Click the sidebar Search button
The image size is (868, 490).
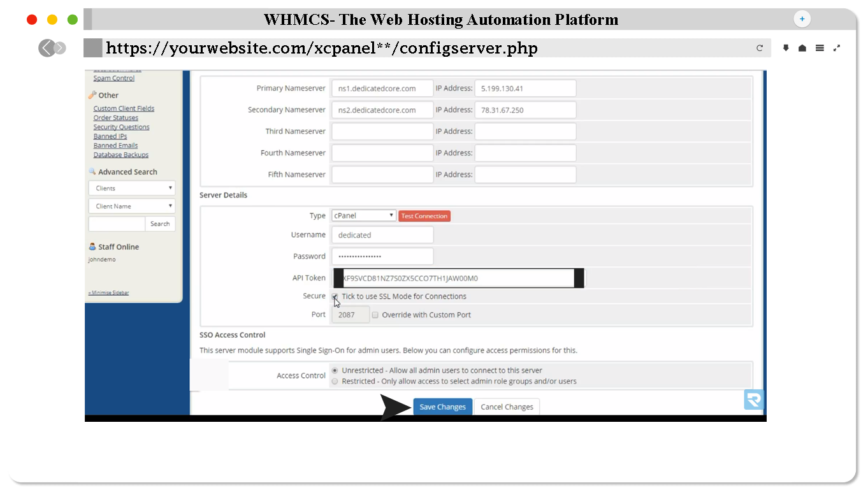tap(160, 224)
